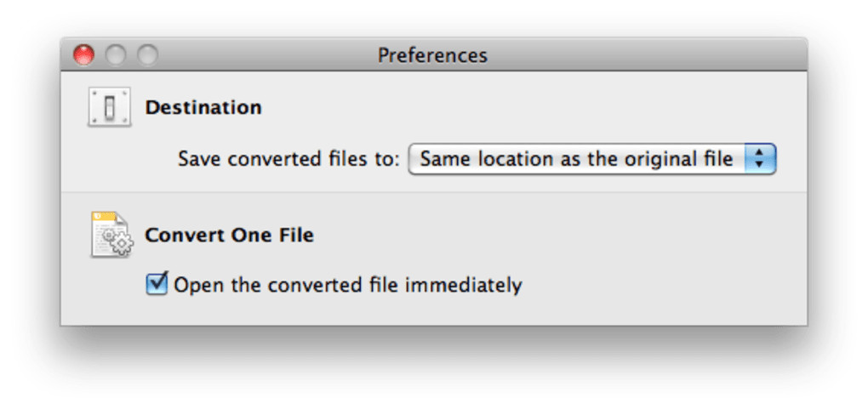Close the Preferences window with the red button

[x=83, y=55]
